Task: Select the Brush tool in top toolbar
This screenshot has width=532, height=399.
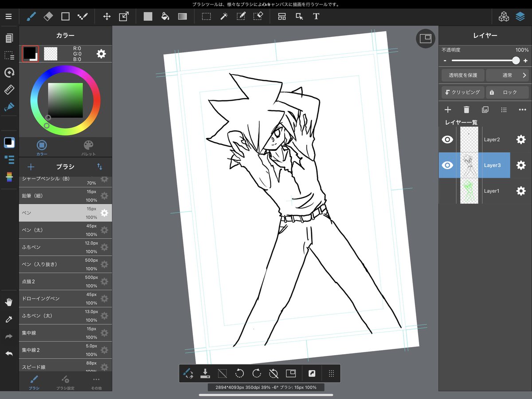Action: point(31,16)
